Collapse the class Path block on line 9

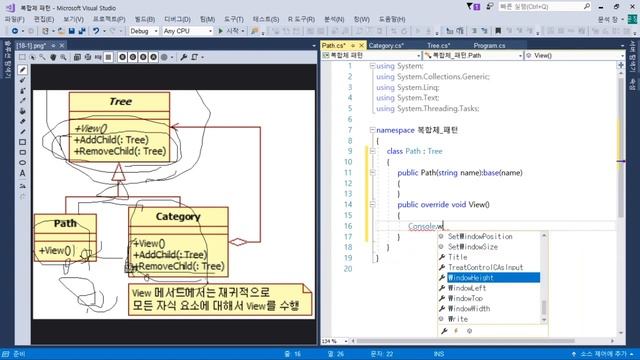point(372,151)
